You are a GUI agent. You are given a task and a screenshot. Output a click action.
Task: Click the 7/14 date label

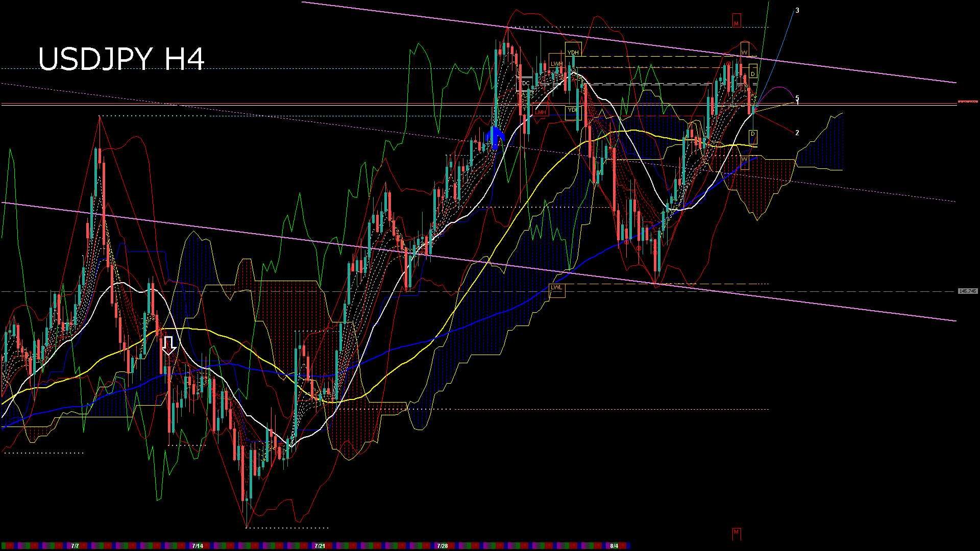click(x=198, y=546)
